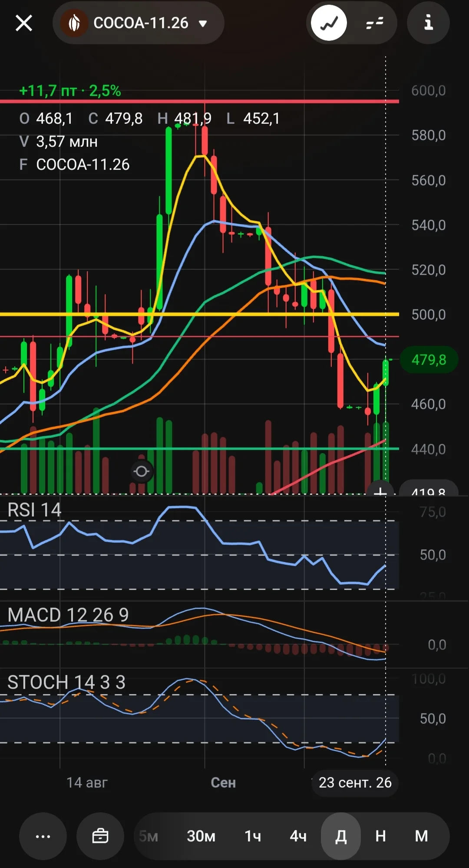
Task: Tap the crosshair recenter icon on chart
Action: pos(142,471)
